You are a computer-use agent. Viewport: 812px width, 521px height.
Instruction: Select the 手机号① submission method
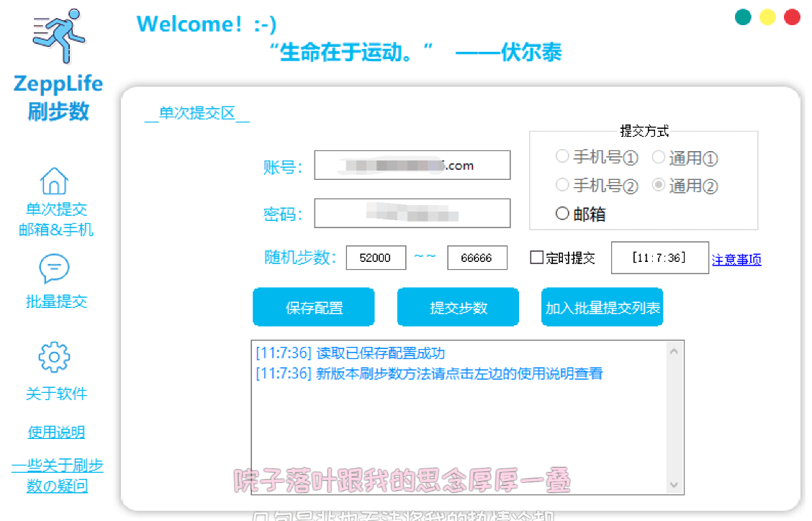[562, 156]
